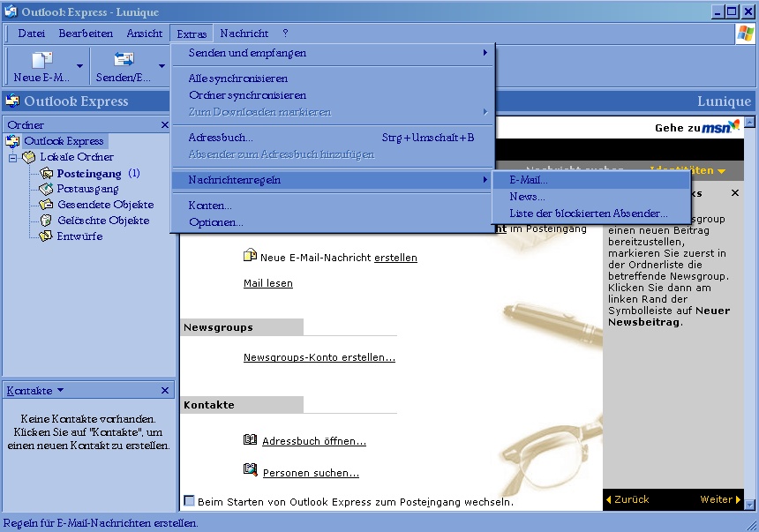The height and width of the screenshot is (532, 759).
Task: Click the 'Keine Kontakte vorhanden' message text
Action: [x=88, y=432]
